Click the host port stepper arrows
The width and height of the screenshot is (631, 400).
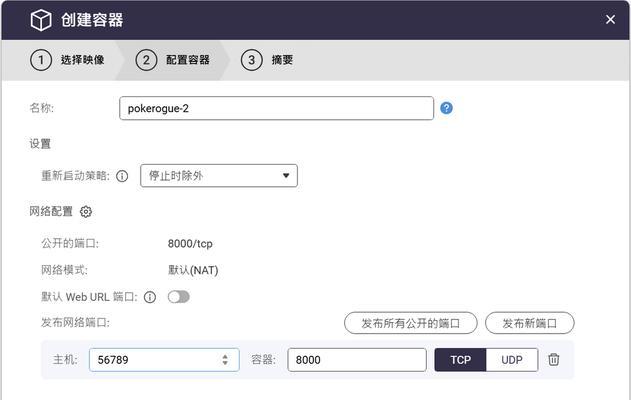[225, 360]
